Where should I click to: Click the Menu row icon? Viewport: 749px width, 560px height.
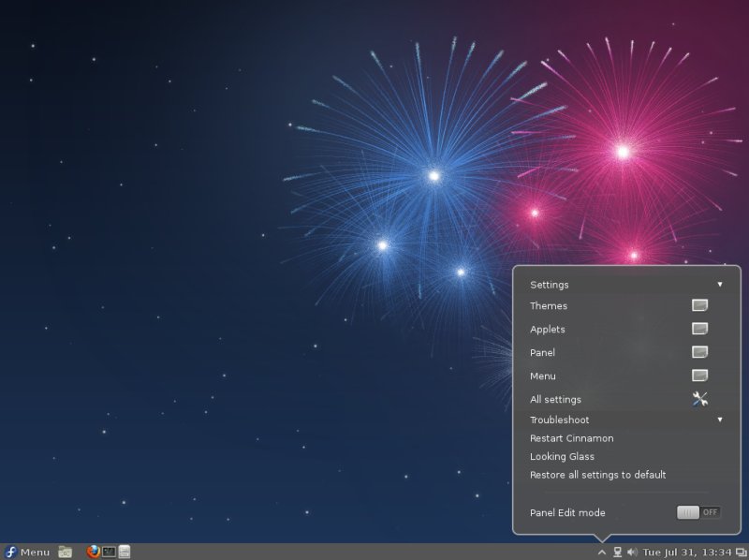click(x=699, y=376)
